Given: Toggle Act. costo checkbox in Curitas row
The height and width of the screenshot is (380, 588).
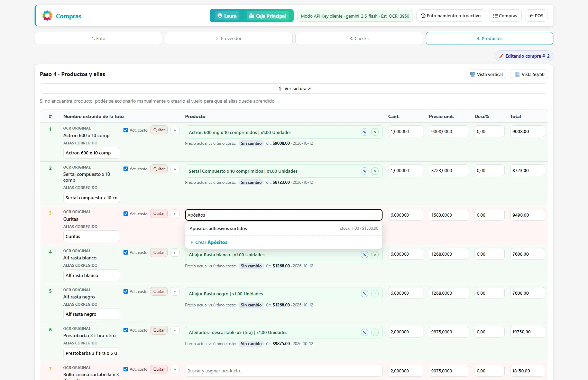Looking at the screenshot, I should pyautogui.click(x=126, y=214).
